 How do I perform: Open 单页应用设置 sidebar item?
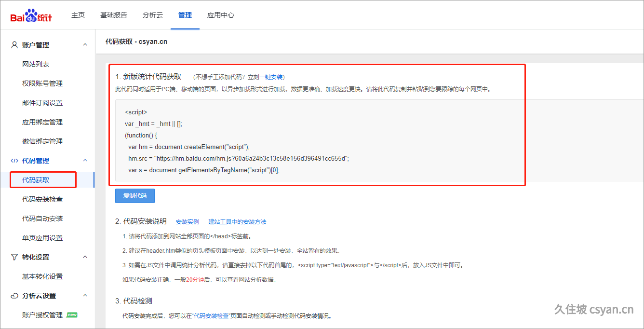[42, 238]
